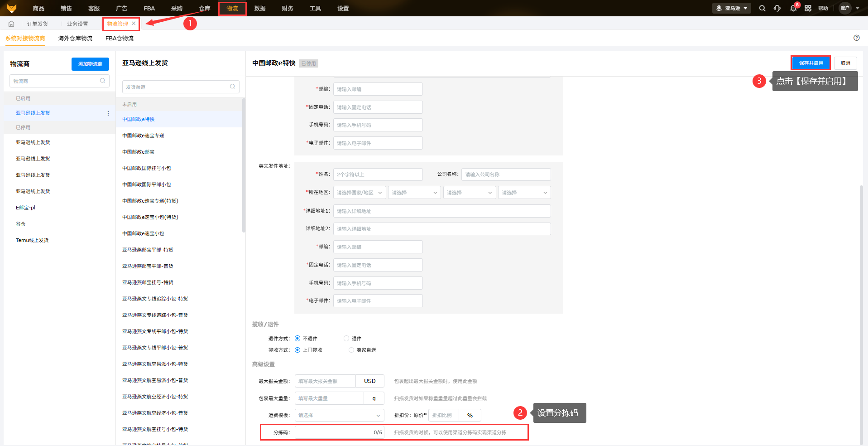Select the 不退件 radio option

[x=297, y=339]
